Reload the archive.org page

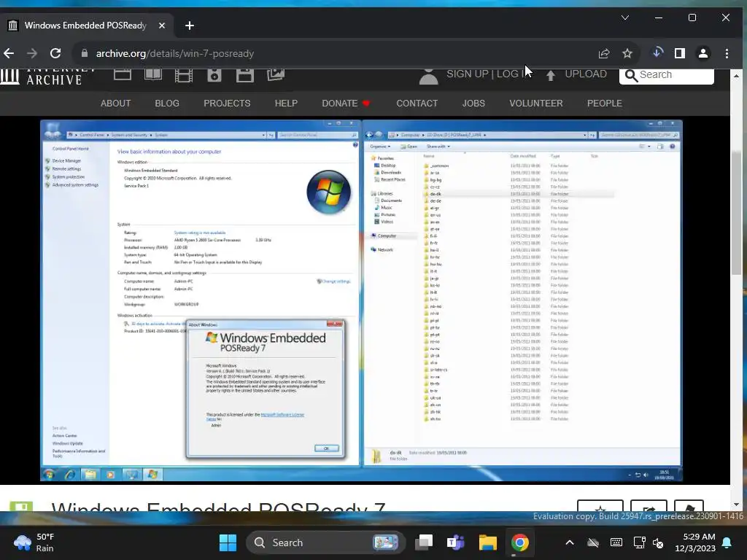tap(55, 53)
